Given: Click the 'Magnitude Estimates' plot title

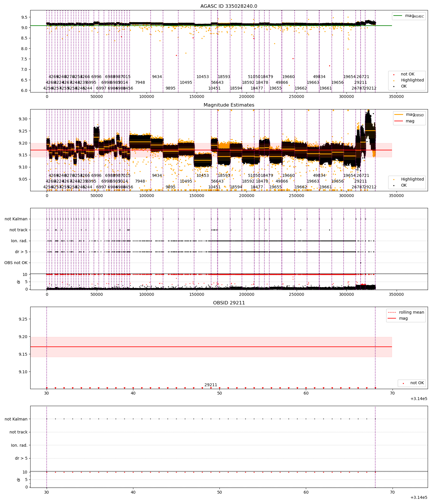Looking at the screenshot, I should pos(229,105).
